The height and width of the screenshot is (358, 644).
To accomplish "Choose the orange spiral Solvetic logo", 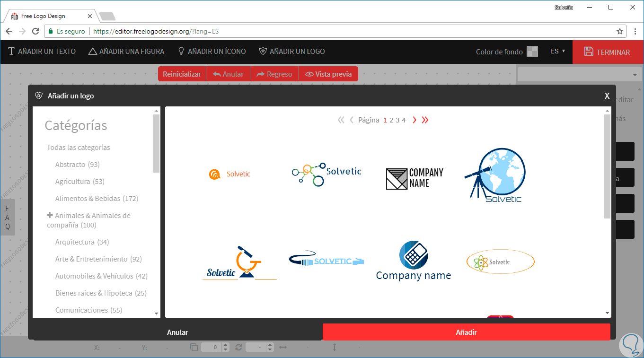I will click(x=229, y=175).
